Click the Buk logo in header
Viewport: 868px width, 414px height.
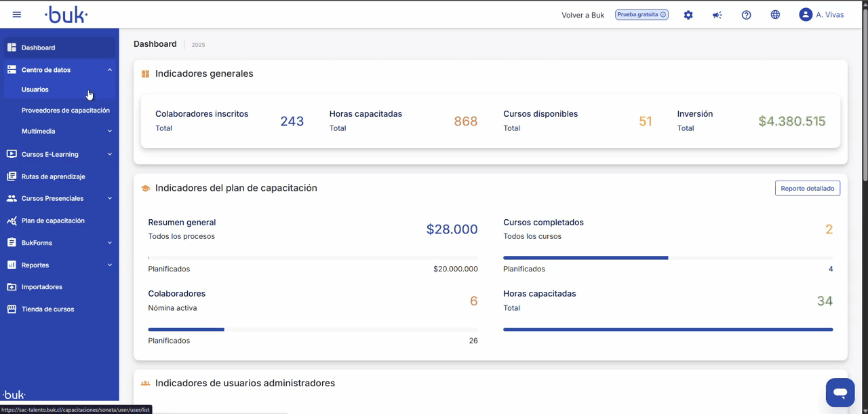(66, 15)
